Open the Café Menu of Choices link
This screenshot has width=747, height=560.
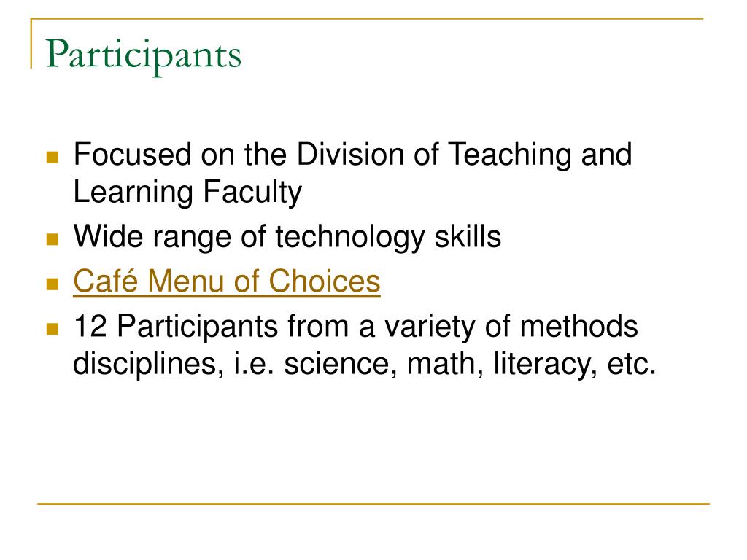tap(227, 281)
